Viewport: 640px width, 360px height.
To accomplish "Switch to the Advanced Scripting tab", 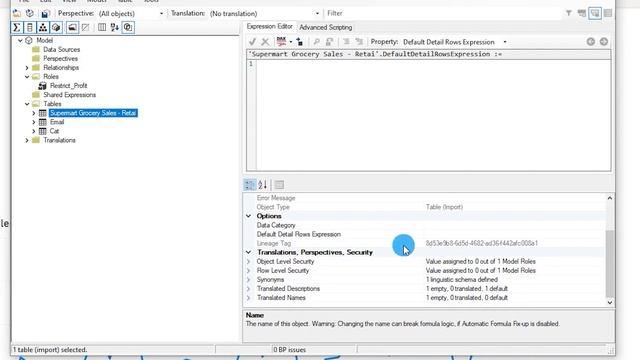I will (x=325, y=27).
